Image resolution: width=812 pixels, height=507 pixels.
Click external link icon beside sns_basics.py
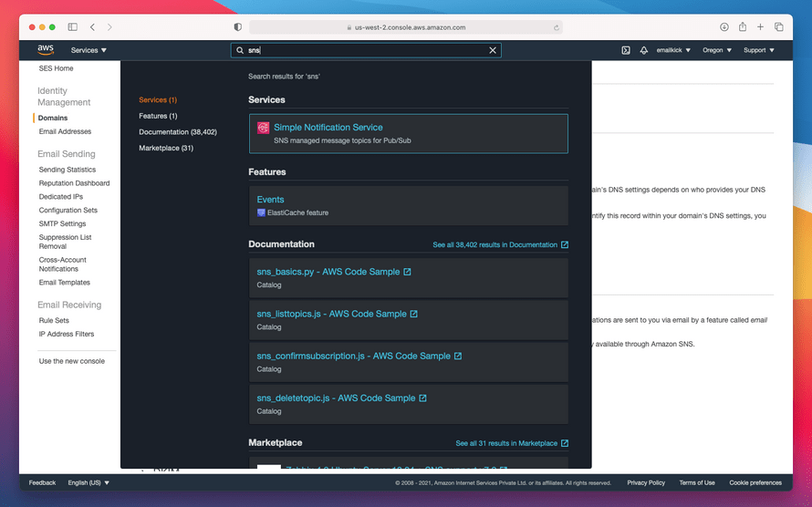point(407,272)
